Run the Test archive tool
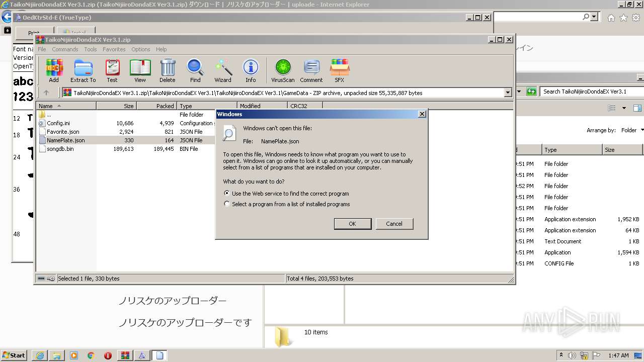 click(112, 71)
